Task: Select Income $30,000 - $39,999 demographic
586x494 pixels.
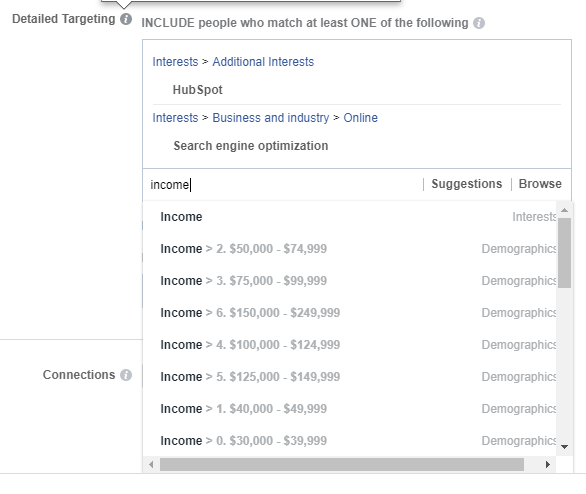Action: (x=350, y=441)
